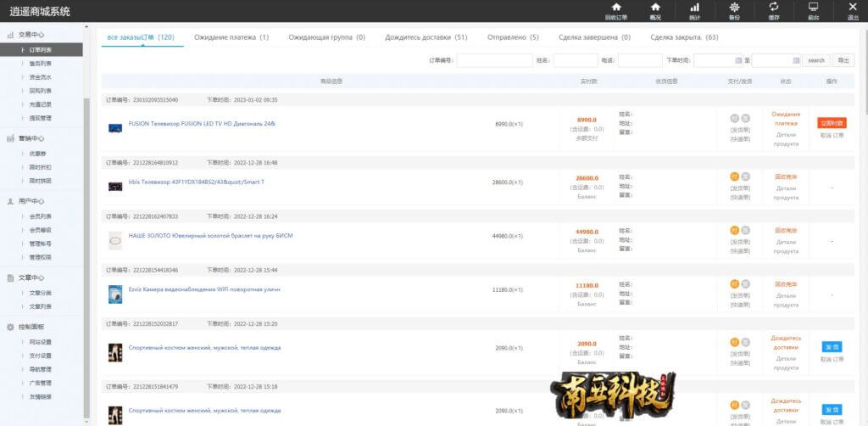The height and width of the screenshot is (426, 868).
Task: Switch to Ожидание платежа (1) tab
Action: pyautogui.click(x=231, y=37)
